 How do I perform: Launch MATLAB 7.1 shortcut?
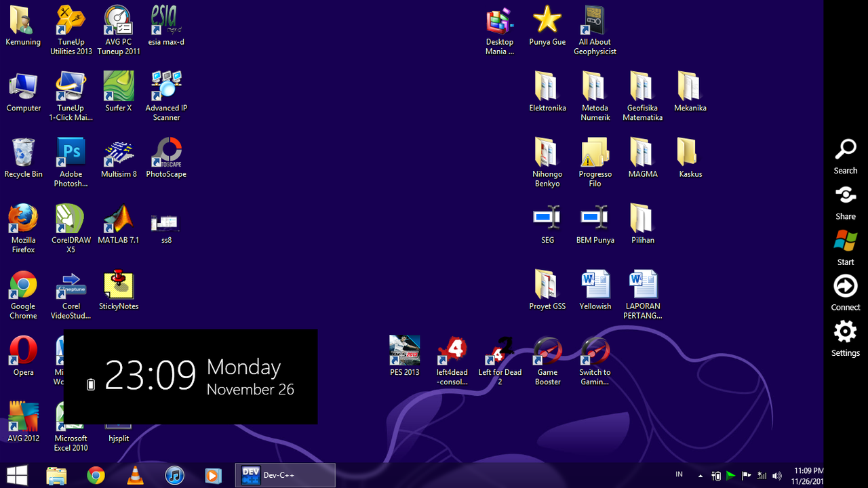click(119, 224)
